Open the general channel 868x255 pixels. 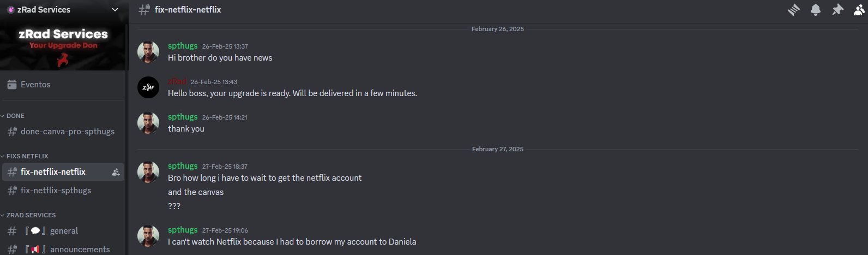63,231
